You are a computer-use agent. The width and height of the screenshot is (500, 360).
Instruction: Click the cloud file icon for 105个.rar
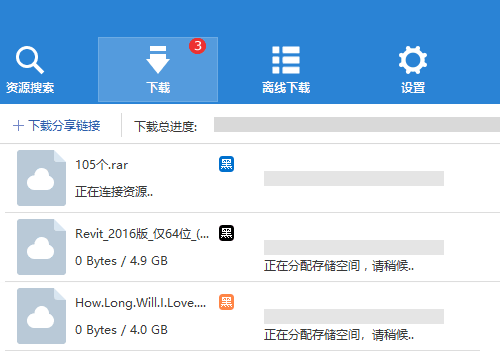(41, 178)
